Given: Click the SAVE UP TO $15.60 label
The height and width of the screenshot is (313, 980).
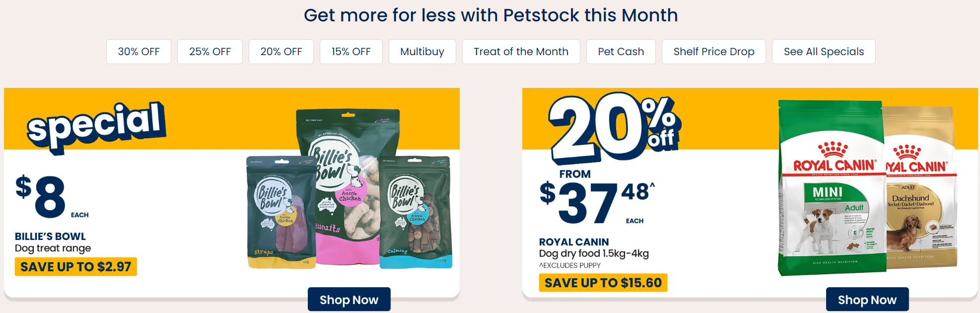Looking at the screenshot, I should pos(603,283).
